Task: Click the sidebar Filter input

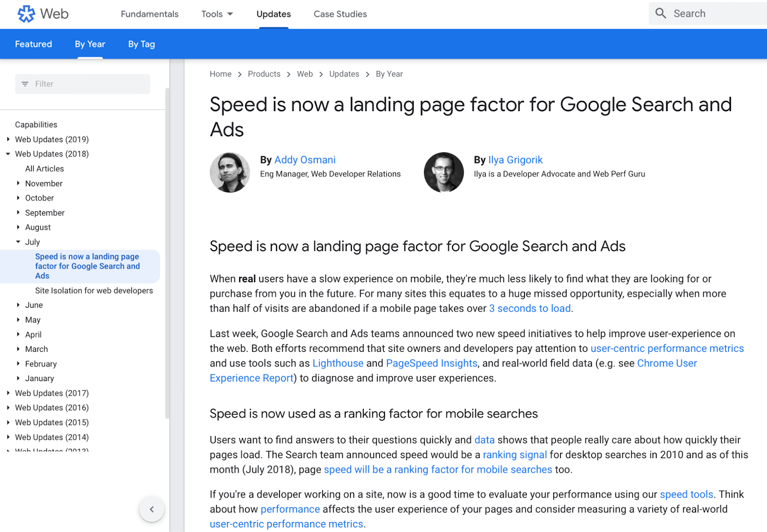Action: [x=82, y=84]
